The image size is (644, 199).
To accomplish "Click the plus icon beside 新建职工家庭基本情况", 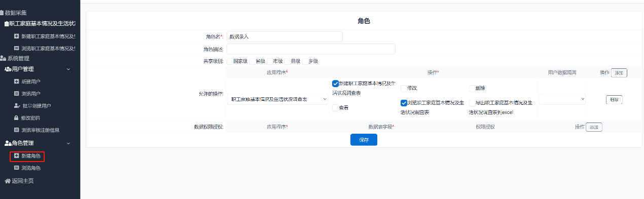I will pyautogui.click(x=16, y=36).
